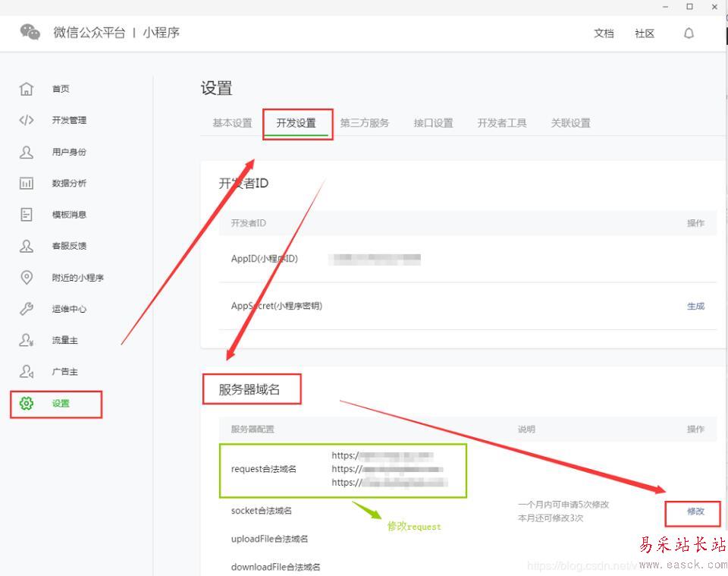Click the document icon beside 模板消息
This screenshot has height=576, width=728.
27,215
